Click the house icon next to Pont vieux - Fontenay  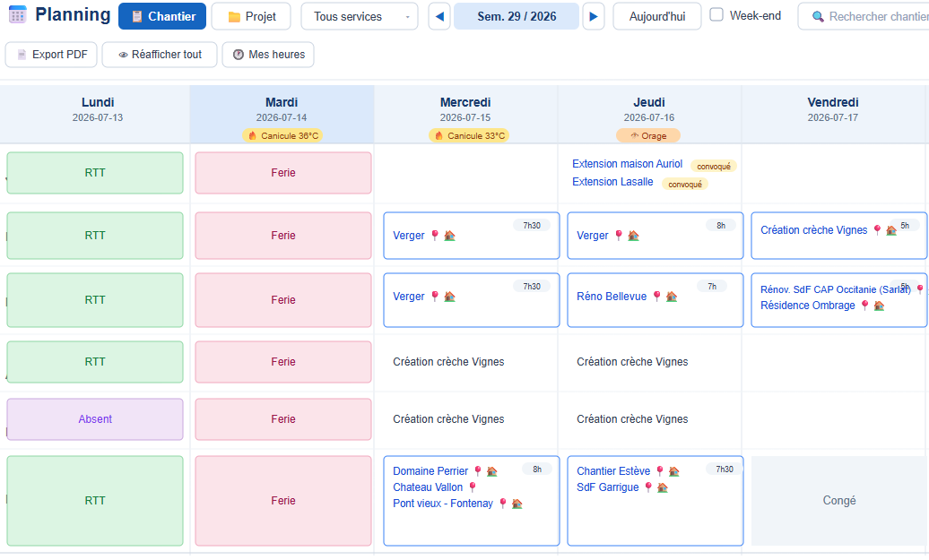517,504
